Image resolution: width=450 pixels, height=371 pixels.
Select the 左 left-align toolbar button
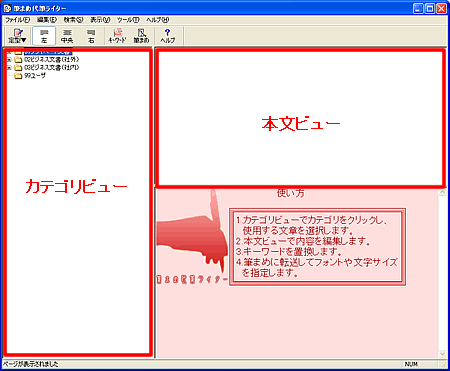[44, 36]
